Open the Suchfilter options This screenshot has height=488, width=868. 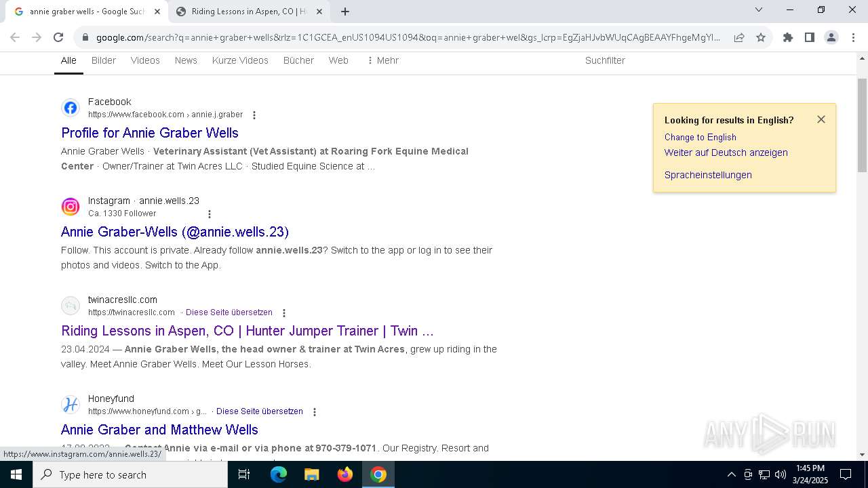[605, 60]
